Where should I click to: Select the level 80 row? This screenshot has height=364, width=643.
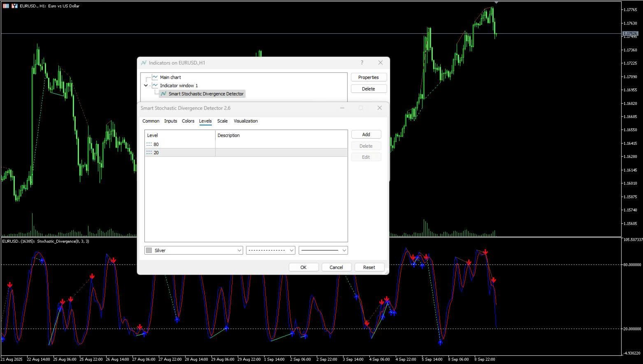point(246,144)
